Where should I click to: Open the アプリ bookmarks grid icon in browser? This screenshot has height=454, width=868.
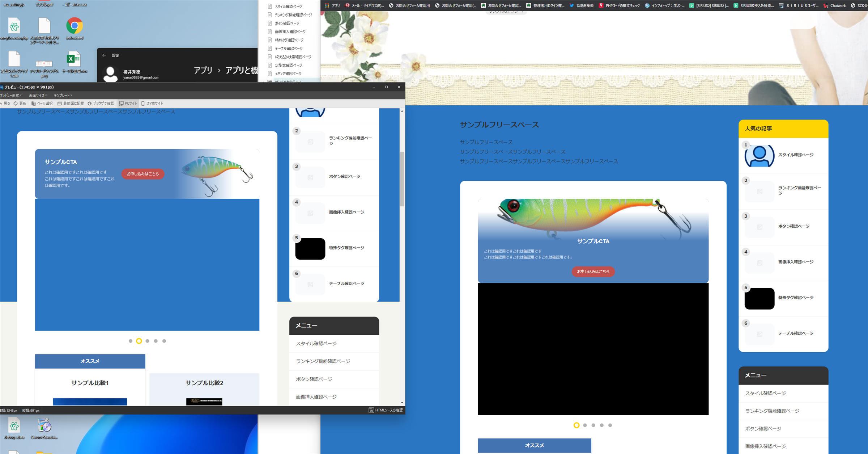pyautogui.click(x=327, y=5)
